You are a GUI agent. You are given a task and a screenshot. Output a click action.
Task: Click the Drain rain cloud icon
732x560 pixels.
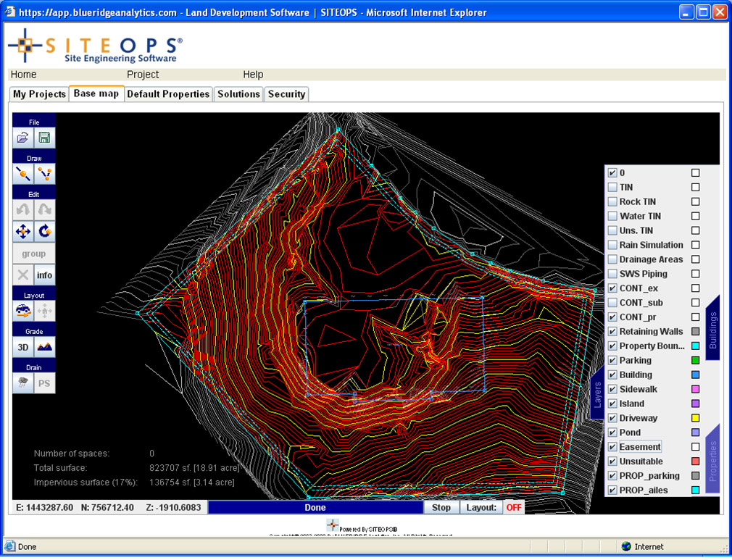tap(23, 383)
